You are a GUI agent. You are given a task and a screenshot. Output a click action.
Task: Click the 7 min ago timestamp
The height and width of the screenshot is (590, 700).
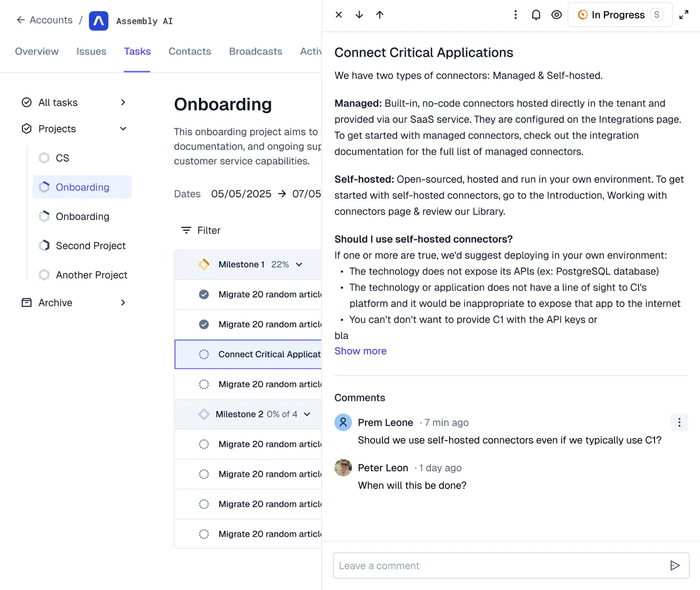point(446,422)
